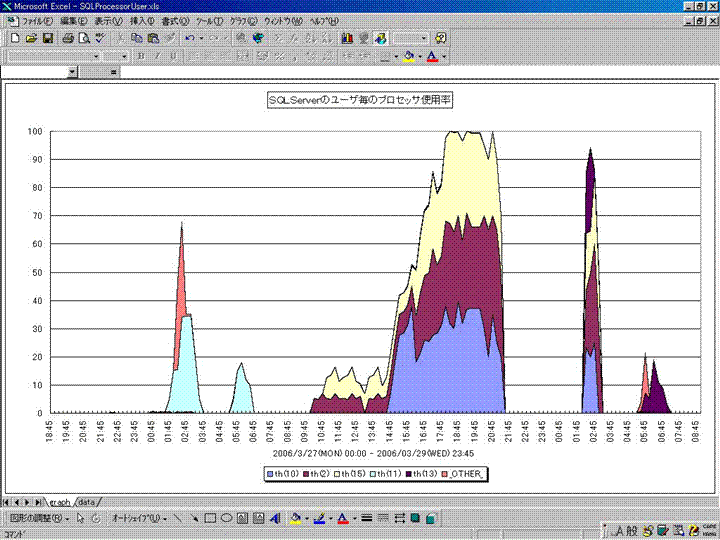Open the ヘルプ(H) menu
Image resolution: width=720 pixels, height=540 pixels.
324,21
